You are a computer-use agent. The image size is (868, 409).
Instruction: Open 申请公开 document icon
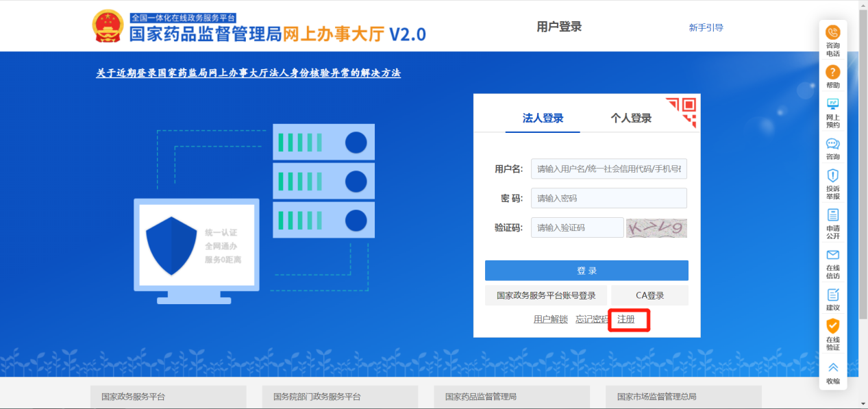pos(832,215)
